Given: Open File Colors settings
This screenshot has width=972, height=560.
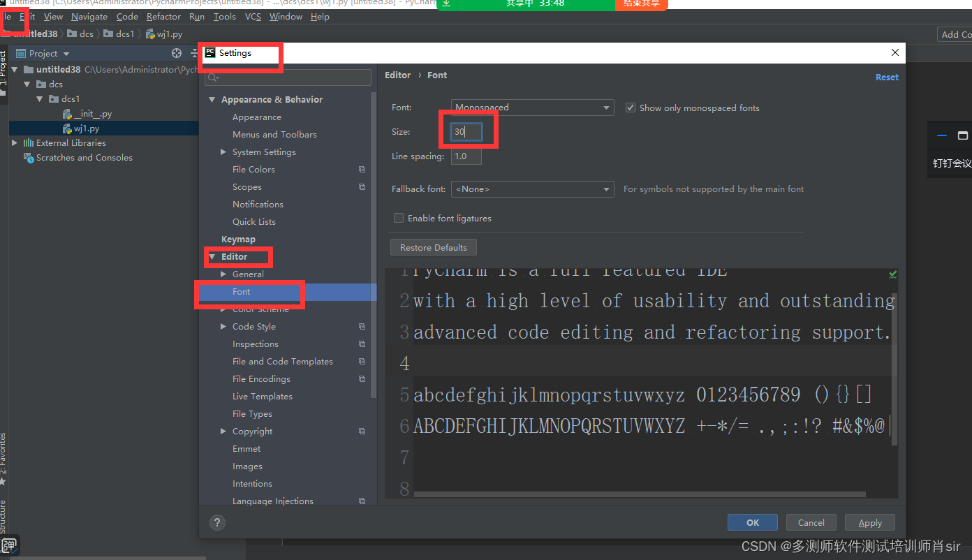Looking at the screenshot, I should pyautogui.click(x=253, y=170).
